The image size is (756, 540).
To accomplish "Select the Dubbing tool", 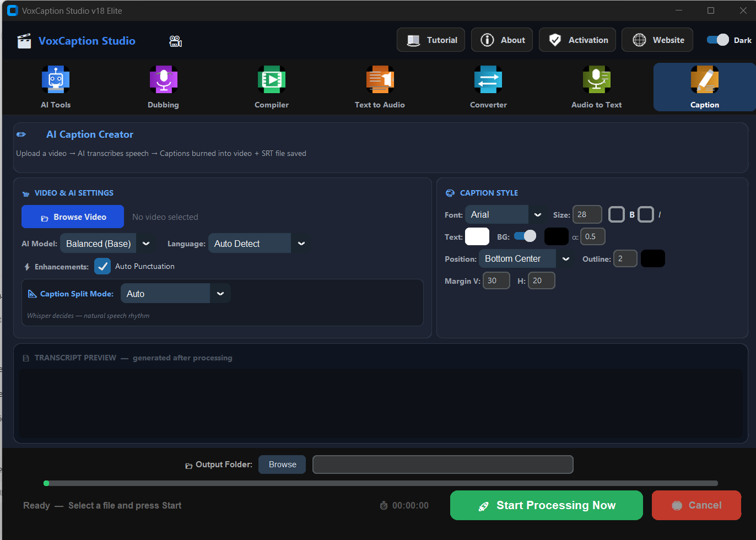I will point(163,87).
